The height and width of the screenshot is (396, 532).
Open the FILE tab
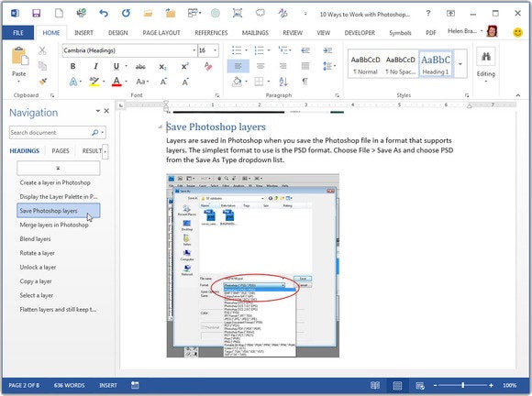tap(18, 33)
